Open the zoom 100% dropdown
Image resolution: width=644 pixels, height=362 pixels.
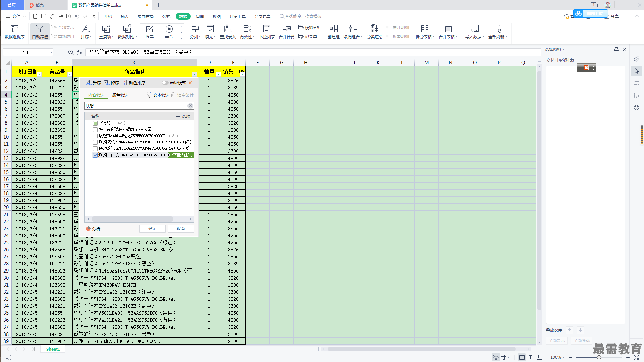(557, 357)
